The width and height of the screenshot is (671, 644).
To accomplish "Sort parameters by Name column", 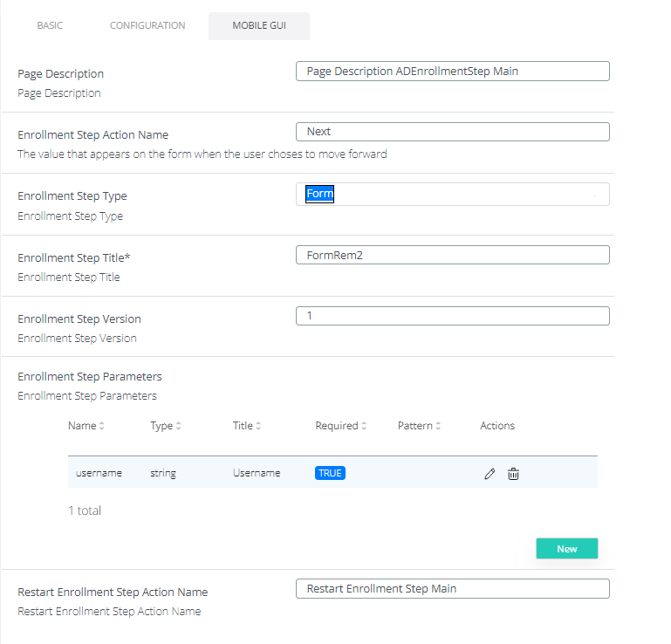I will coord(86,426).
